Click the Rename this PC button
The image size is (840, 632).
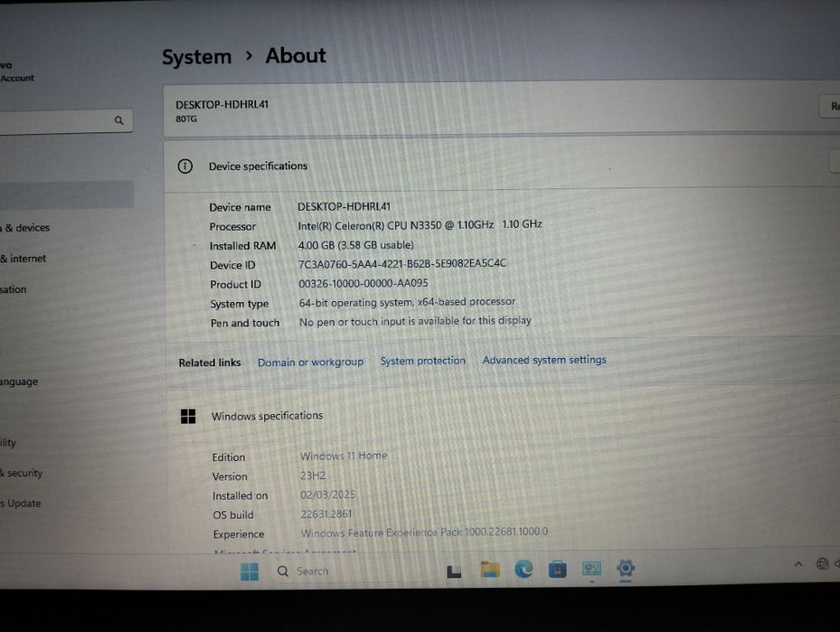(x=830, y=106)
